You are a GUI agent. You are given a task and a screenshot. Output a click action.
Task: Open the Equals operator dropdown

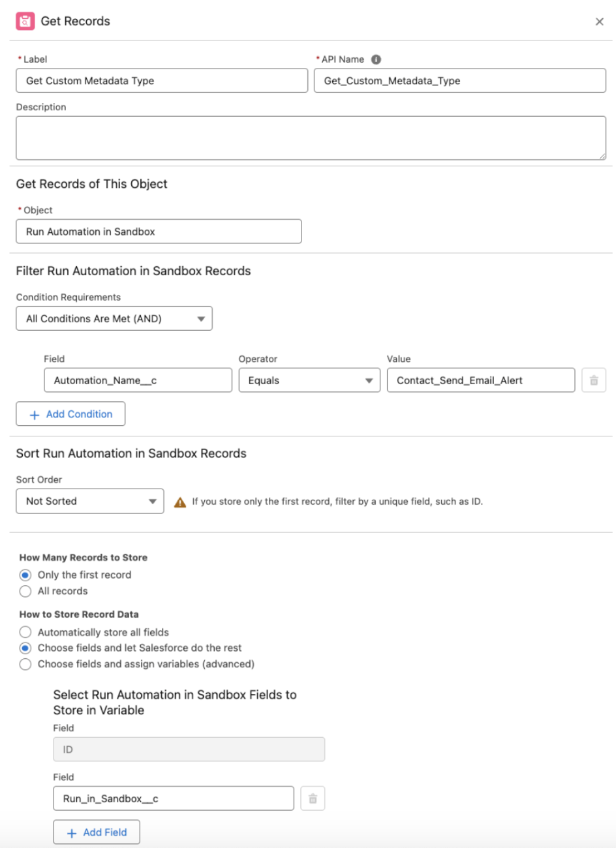tap(309, 380)
